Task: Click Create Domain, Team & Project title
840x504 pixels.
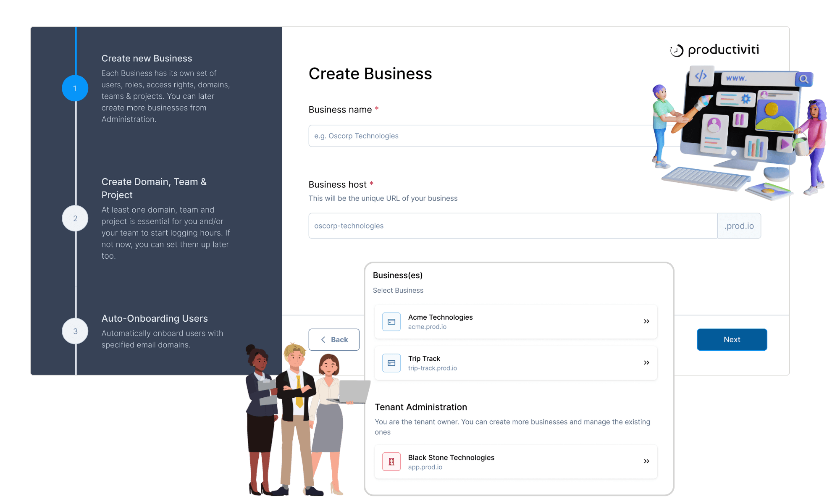Action: coord(154,188)
